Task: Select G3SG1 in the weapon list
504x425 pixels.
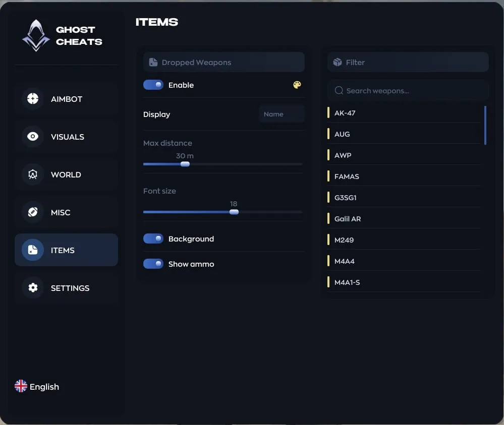Action: coord(404,198)
